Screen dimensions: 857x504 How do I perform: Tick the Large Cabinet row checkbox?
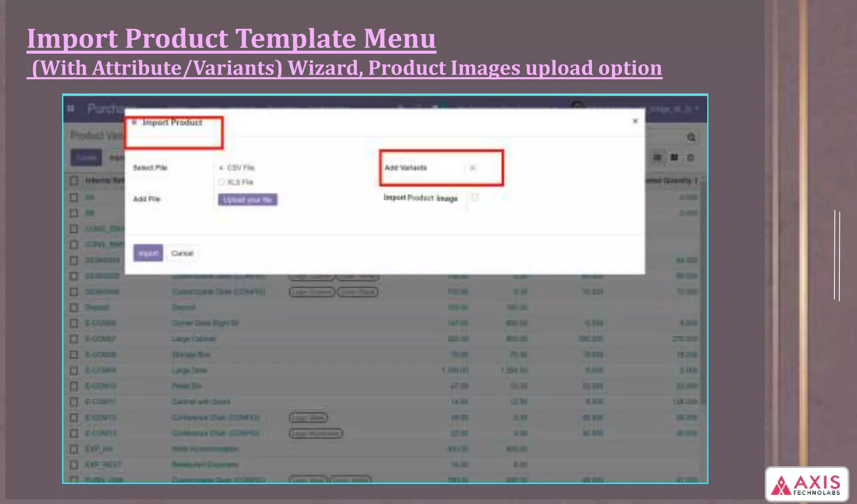pyautogui.click(x=74, y=339)
